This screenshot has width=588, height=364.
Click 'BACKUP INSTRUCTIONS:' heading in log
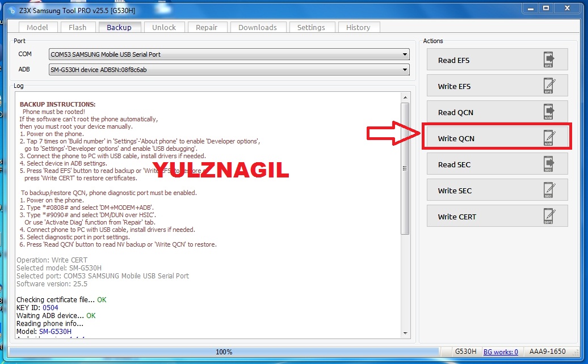click(57, 104)
